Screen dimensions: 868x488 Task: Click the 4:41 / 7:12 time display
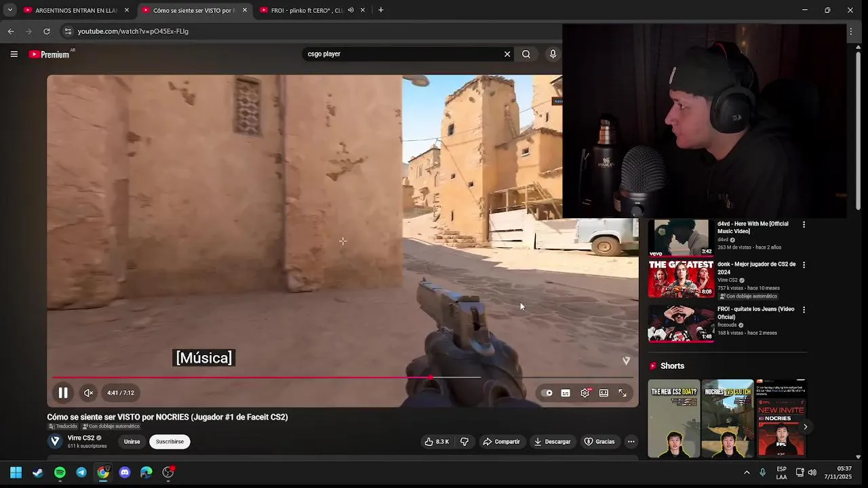[x=121, y=392]
